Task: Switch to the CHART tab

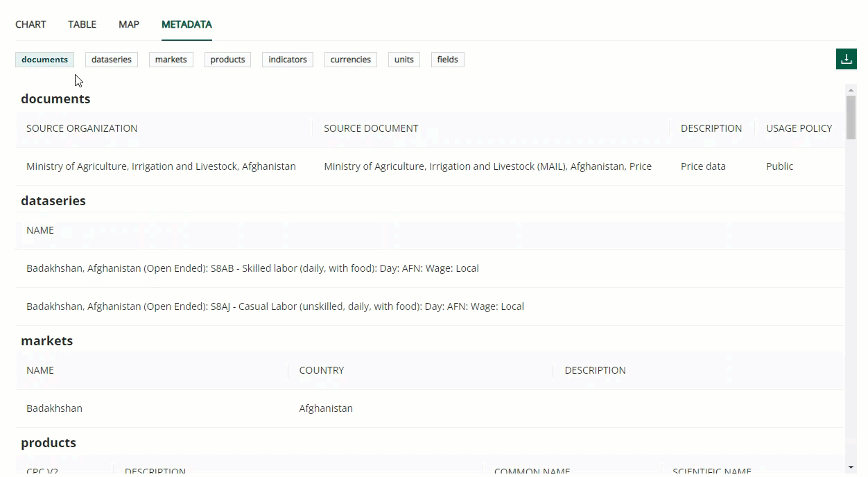Action: tap(31, 24)
